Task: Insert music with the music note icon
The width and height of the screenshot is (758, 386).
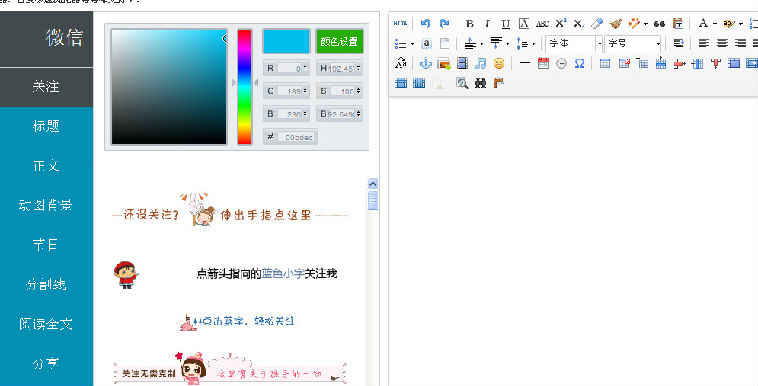Action: point(481,63)
